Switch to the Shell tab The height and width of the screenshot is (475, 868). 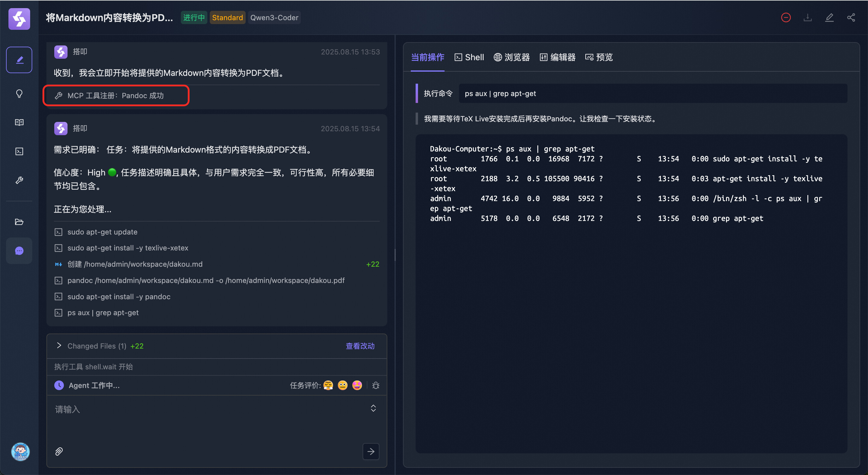(469, 57)
